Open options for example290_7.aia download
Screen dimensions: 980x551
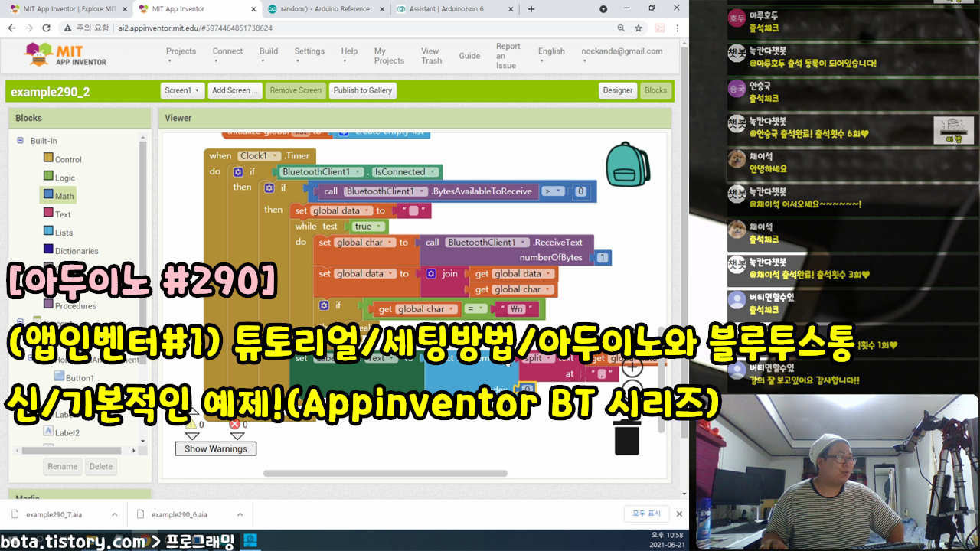pyautogui.click(x=114, y=514)
